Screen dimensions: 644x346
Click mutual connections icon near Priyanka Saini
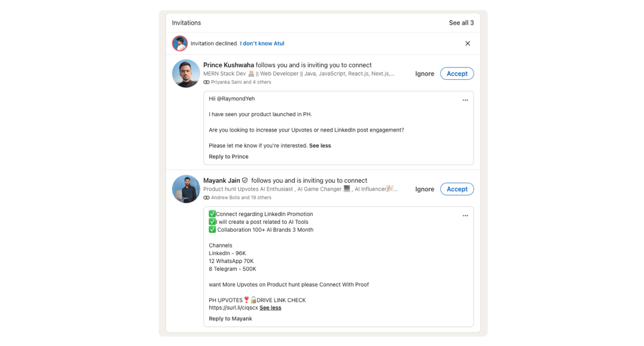click(206, 82)
